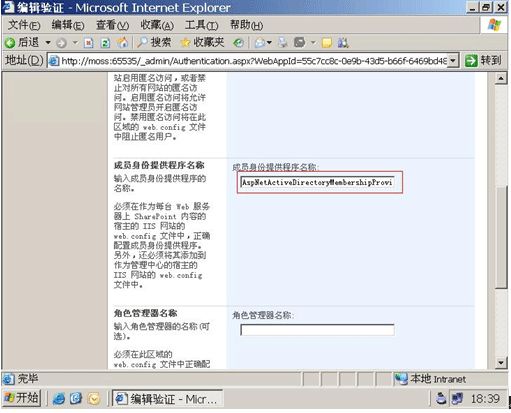
Task: Restore down the Internet Explorer window
Action: (486, 8)
